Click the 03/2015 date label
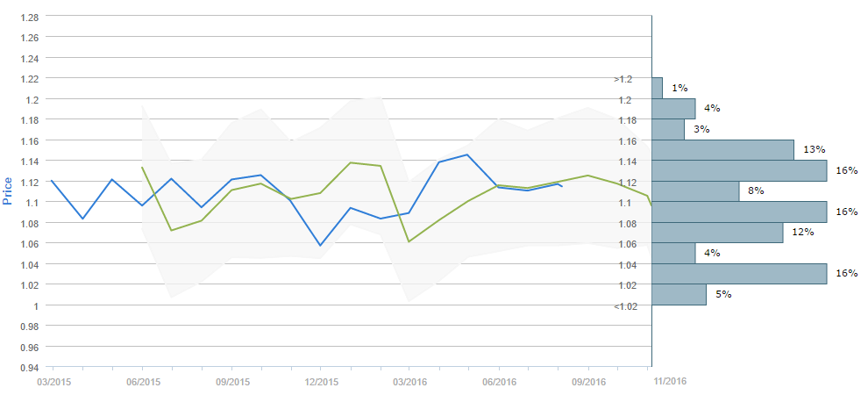868x395 pixels. (x=53, y=382)
